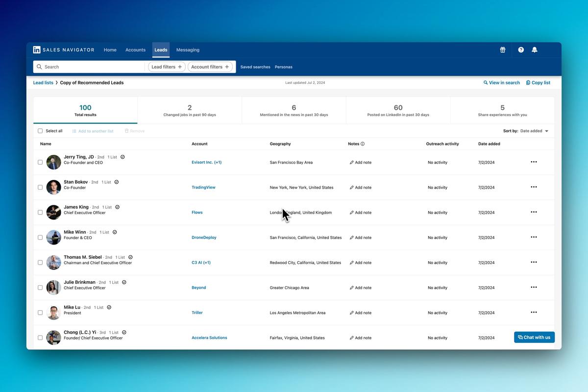Open more options for Mike Lu
The height and width of the screenshot is (392, 588).
(x=534, y=312)
